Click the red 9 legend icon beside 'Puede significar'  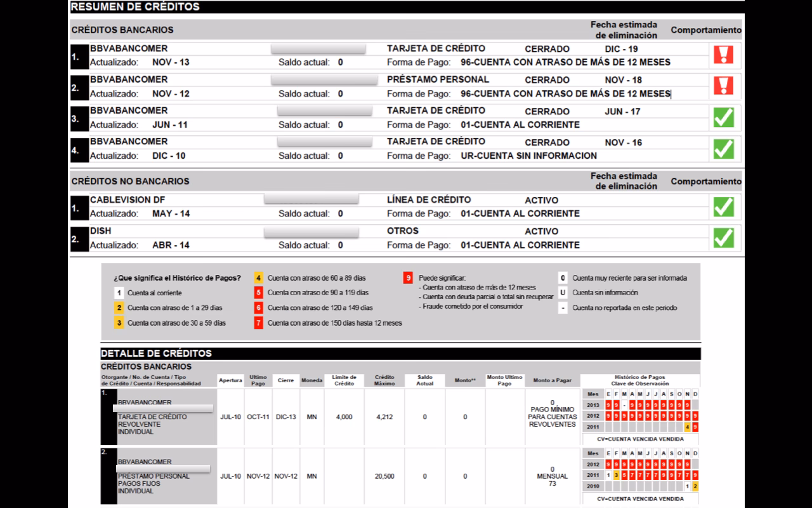[x=409, y=278]
